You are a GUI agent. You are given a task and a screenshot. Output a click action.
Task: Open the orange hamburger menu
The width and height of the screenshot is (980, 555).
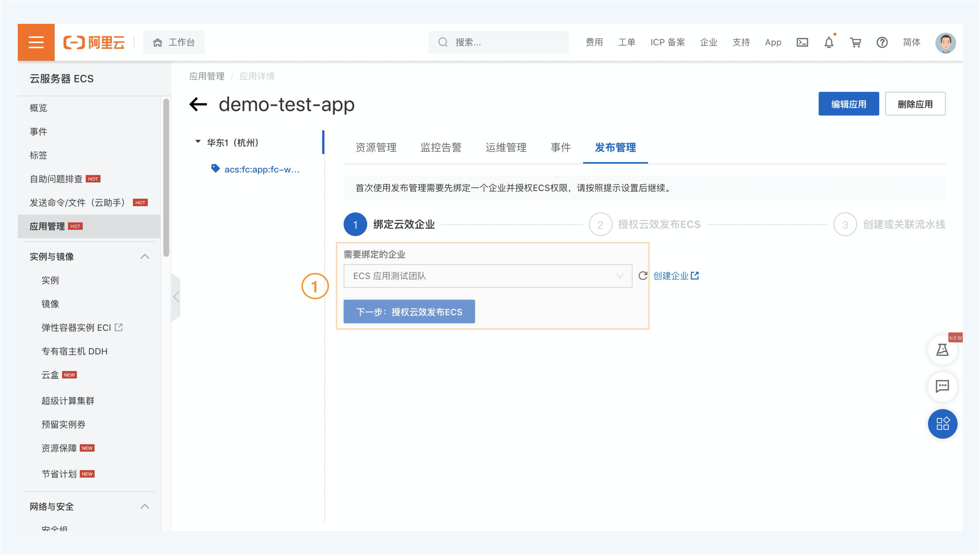(x=36, y=42)
